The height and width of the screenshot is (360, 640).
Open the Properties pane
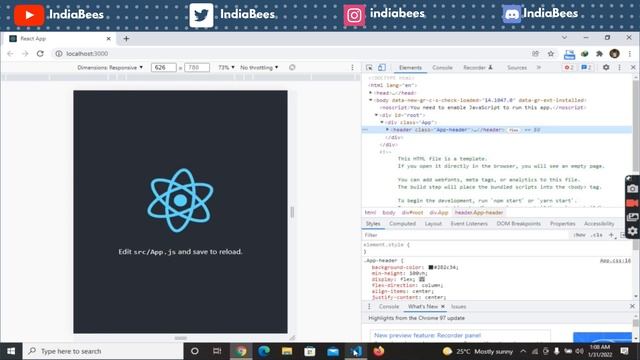[562, 224]
